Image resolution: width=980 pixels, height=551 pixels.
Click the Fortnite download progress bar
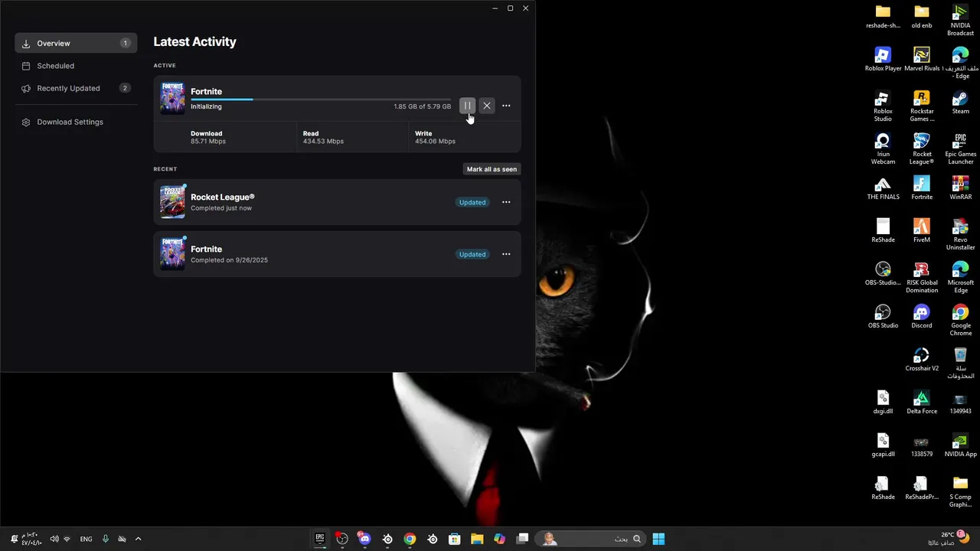[x=321, y=99]
